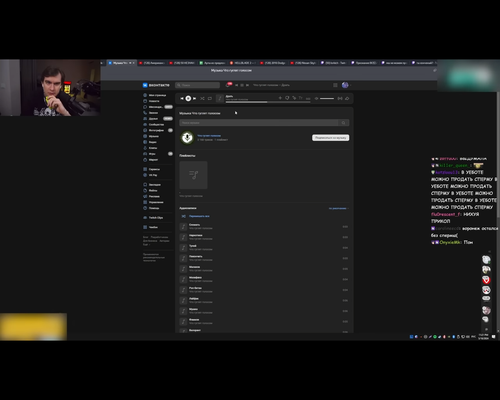The width and height of the screenshot is (500, 400).
Task: Open VK Pay in the sidebar
Action: pyautogui.click(x=150, y=175)
